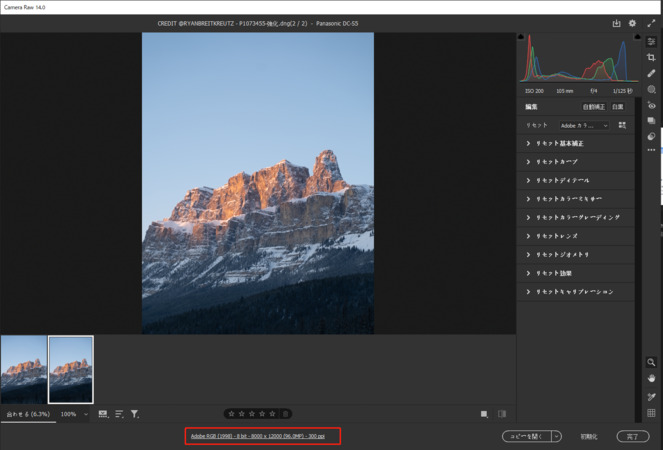Expand the リセット基本補正 panel
Screen dimensions: 663x450
click(x=560, y=144)
